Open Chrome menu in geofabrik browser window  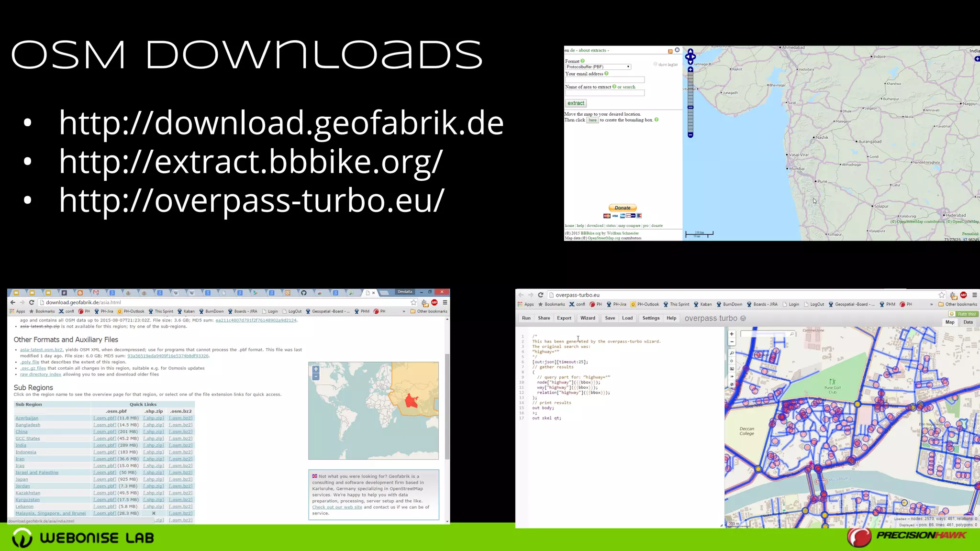445,302
